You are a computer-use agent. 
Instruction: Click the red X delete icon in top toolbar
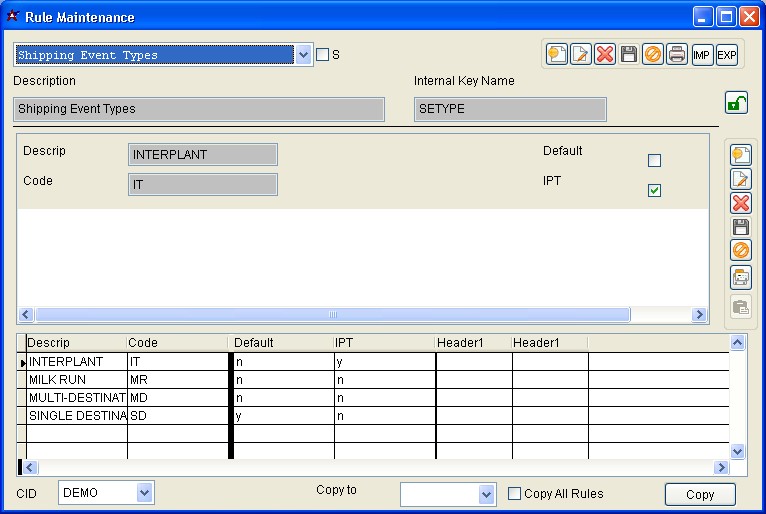[605, 55]
